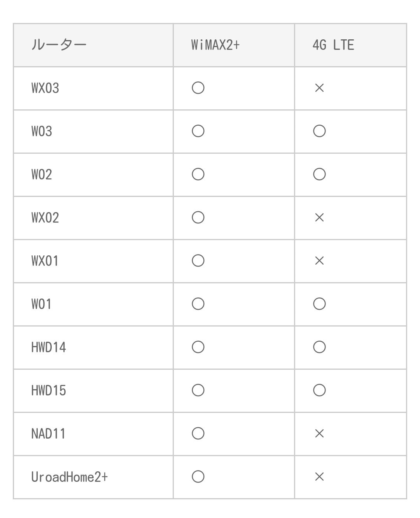Click the 4G LTE cross for NAD11
Viewport: 420px width, 518px height.
pos(319,434)
